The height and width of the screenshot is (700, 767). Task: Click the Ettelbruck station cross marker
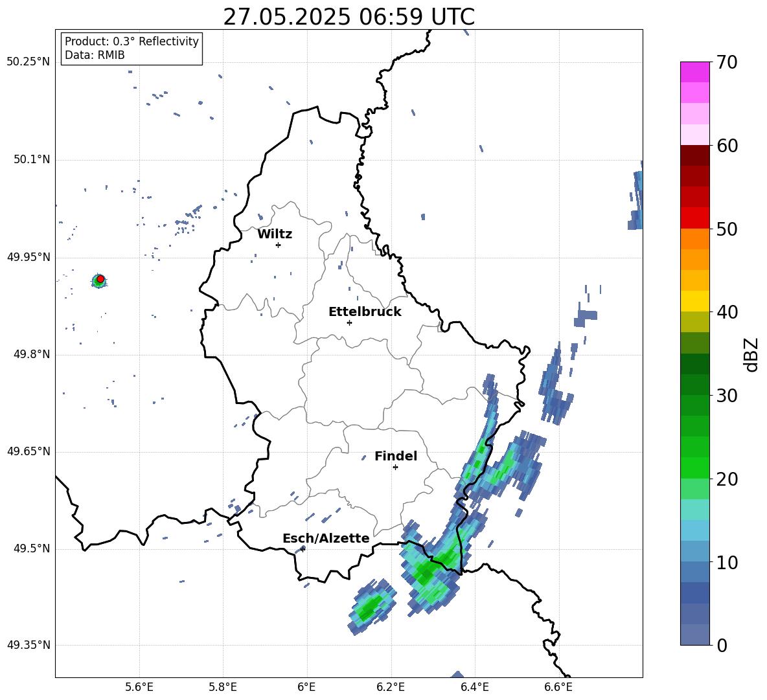tap(349, 322)
